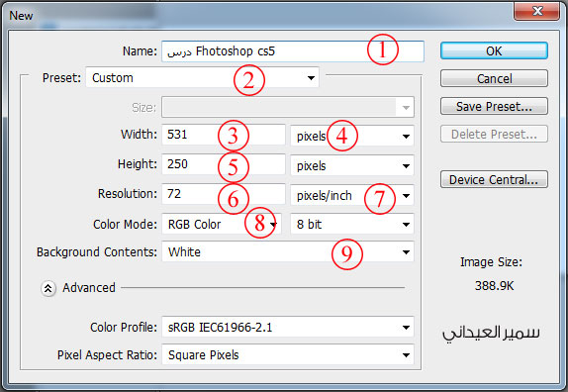Click the Image Size: label
This screenshot has width=568, height=392.
[x=491, y=262]
